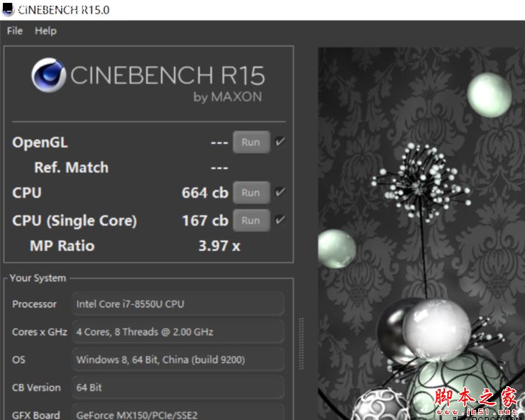Toggle the OpenGL test checkbox
The image size is (525, 420).
[x=280, y=142]
